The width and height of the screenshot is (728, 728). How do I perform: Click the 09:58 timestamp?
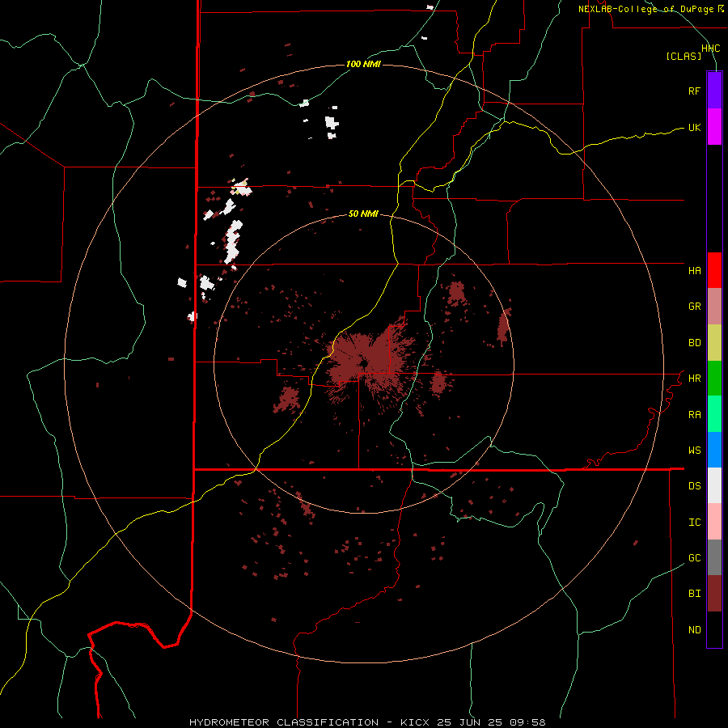point(527,722)
